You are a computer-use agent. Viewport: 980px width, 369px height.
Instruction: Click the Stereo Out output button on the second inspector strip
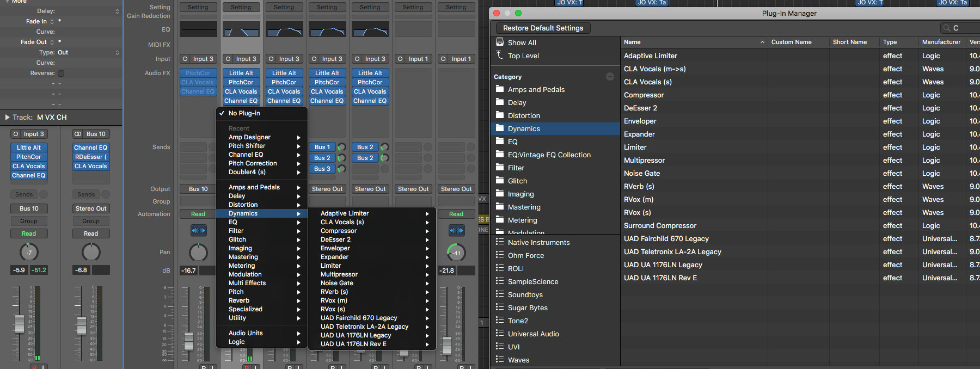point(91,208)
